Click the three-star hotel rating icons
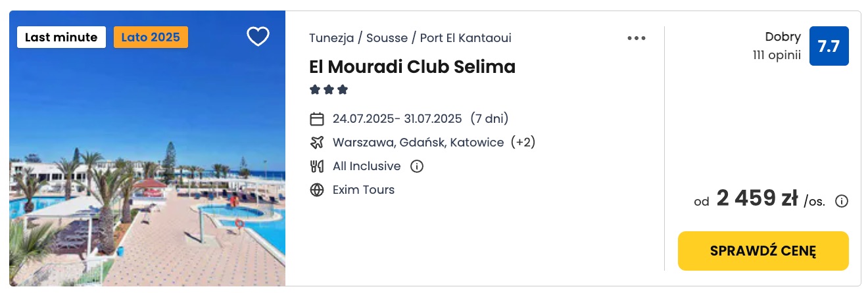The image size is (868, 293). 329,90
